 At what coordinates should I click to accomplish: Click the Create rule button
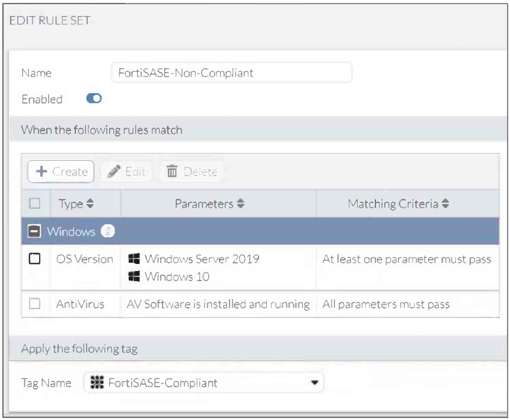60,172
